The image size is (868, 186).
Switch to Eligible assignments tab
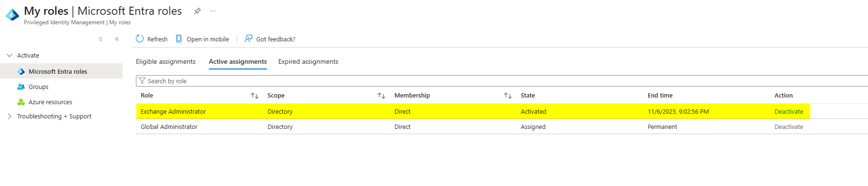click(x=165, y=61)
